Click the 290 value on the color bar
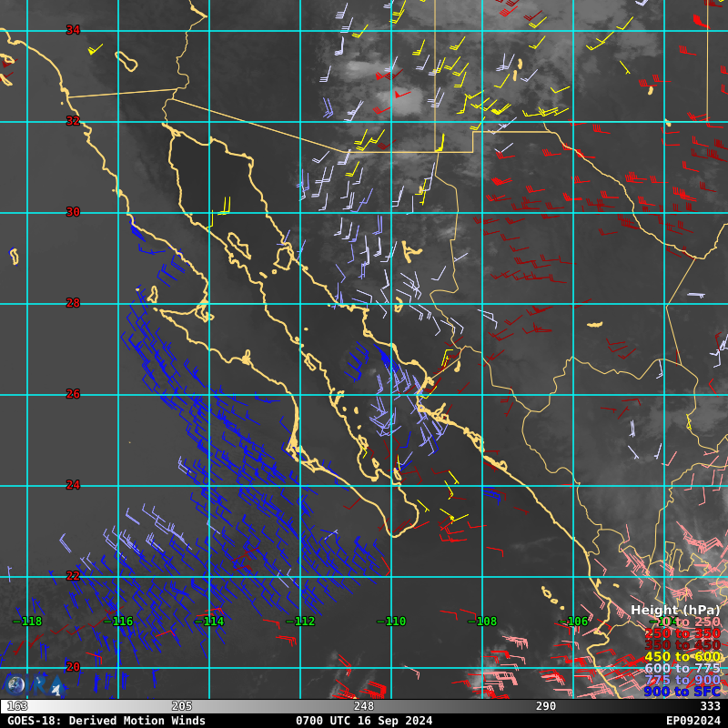The image size is (728, 728). click(x=546, y=706)
